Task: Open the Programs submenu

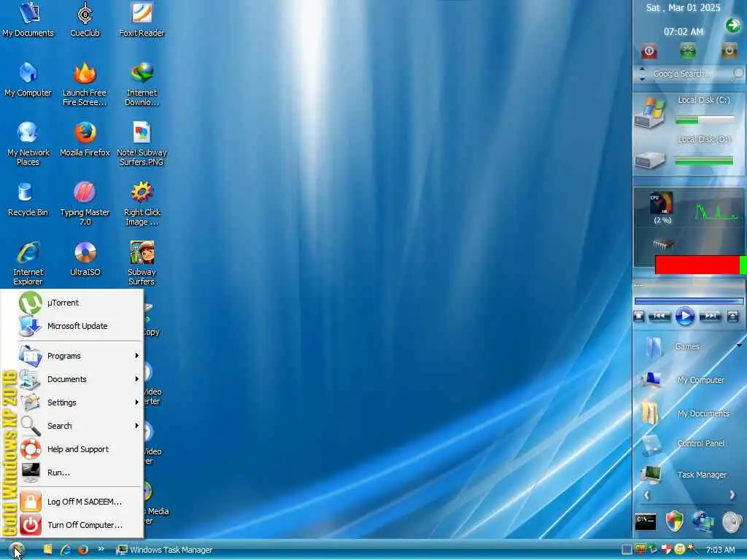Action: (80, 356)
